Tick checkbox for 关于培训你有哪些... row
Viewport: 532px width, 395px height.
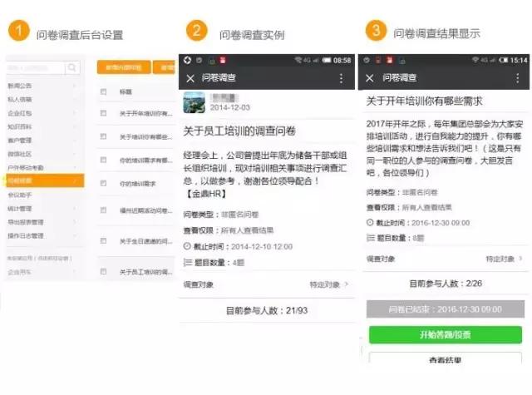(103, 136)
